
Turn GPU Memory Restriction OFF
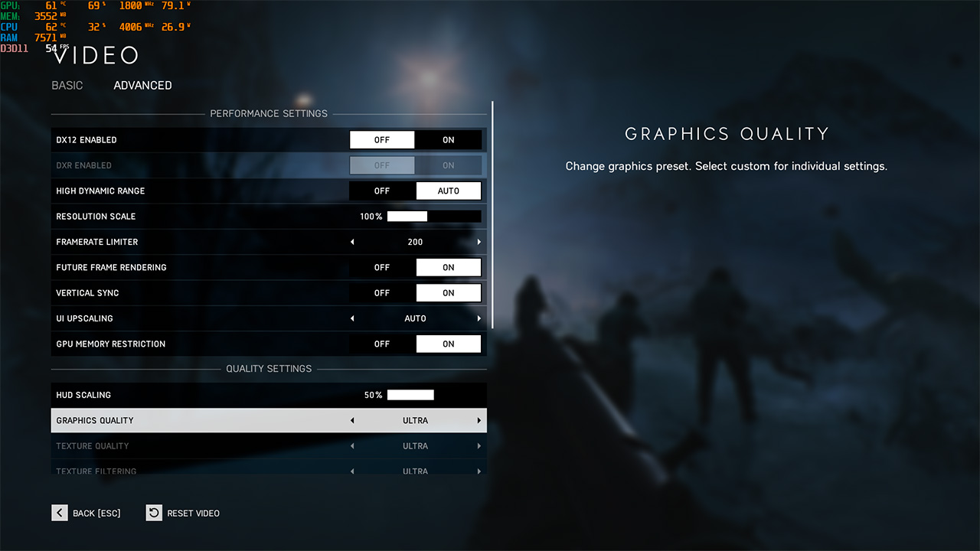pos(382,344)
